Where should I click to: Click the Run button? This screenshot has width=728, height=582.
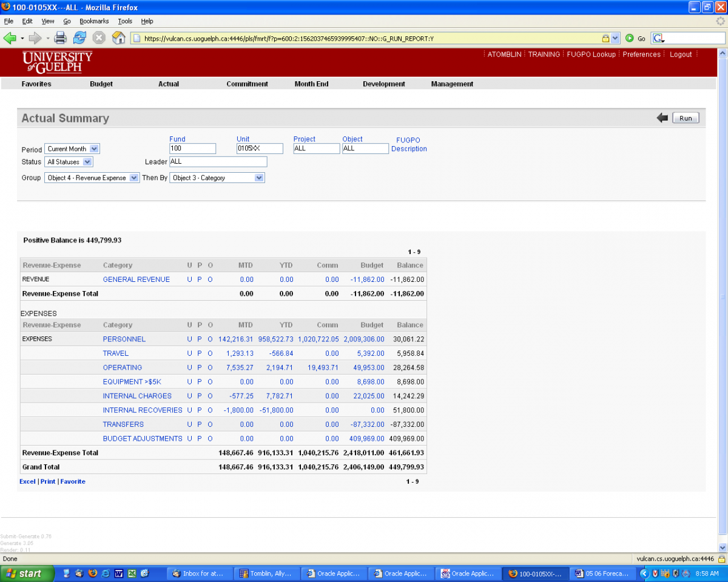coord(686,118)
